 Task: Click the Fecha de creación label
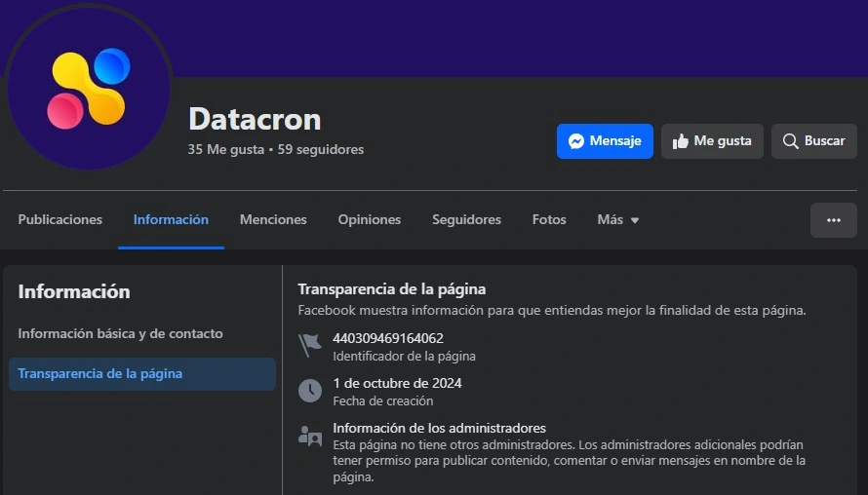[x=383, y=401]
